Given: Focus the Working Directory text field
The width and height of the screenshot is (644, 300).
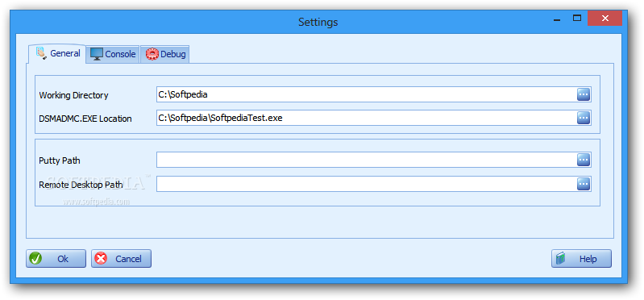Looking at the screenshot, I should point(367,94).
